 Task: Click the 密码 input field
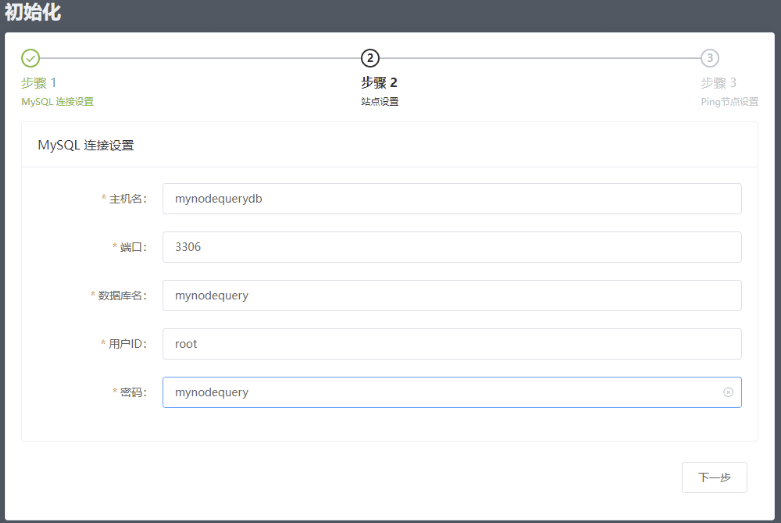point(440,392)
